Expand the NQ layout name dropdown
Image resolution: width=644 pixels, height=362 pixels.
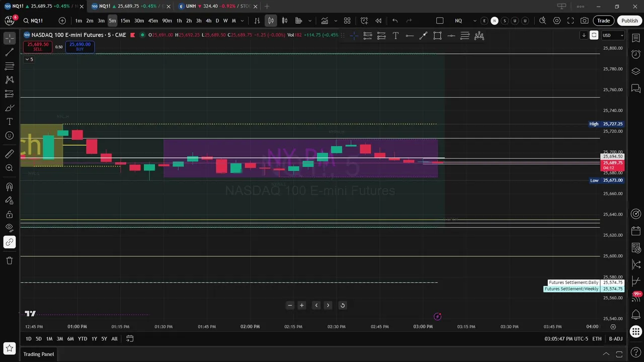coord(475,21)
